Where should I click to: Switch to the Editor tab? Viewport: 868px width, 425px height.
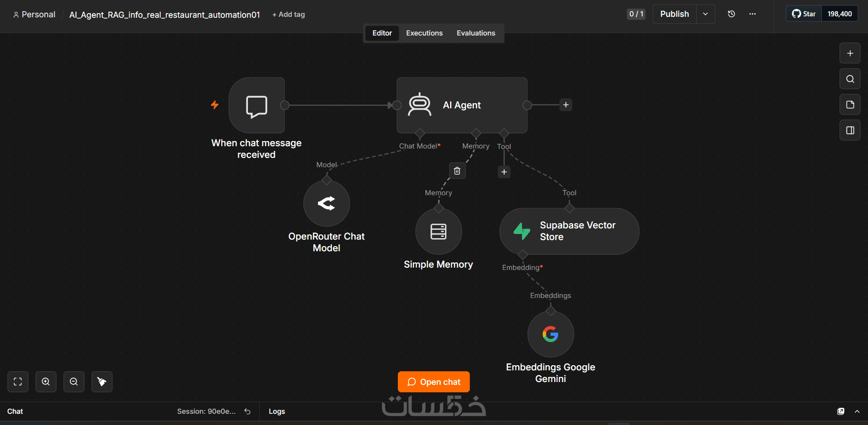(382, 33)
